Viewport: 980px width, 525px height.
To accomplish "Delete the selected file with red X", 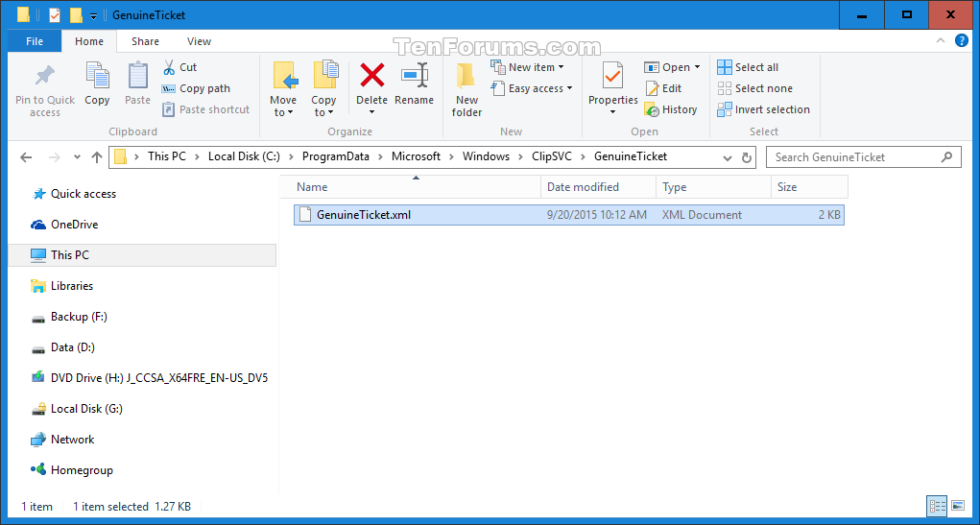I will click(371, 76).
